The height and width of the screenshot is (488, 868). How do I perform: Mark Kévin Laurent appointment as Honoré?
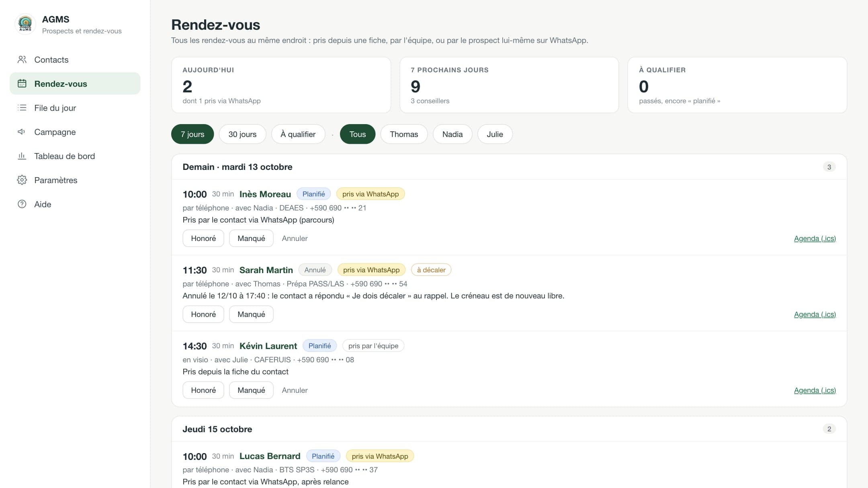tap(203, 390)
